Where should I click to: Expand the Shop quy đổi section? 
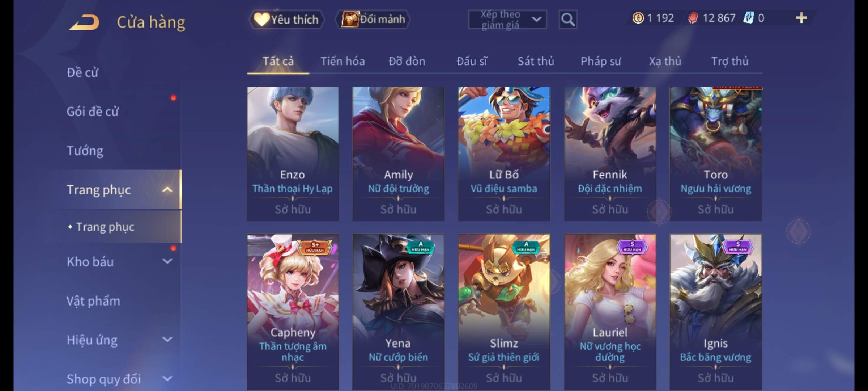click(167, 379)
